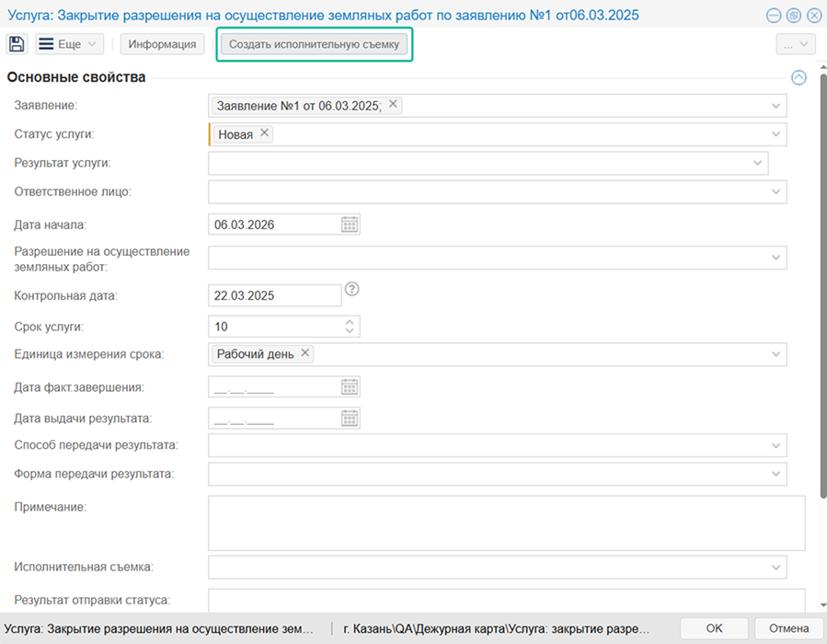This screenshot has height=644, width=827.
Task: Collapse the Основные свойства section
Action: 798,78
